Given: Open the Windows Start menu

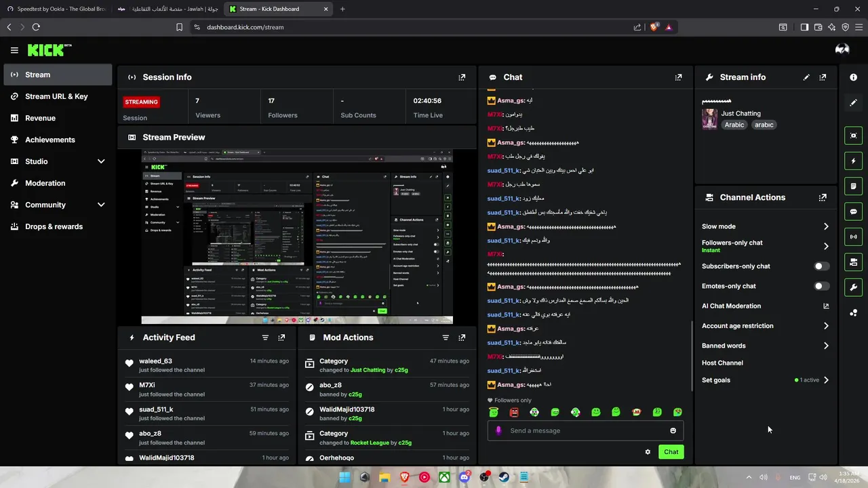Looking at the screenshot, I should pyautogui.click(x=344, y=477).
